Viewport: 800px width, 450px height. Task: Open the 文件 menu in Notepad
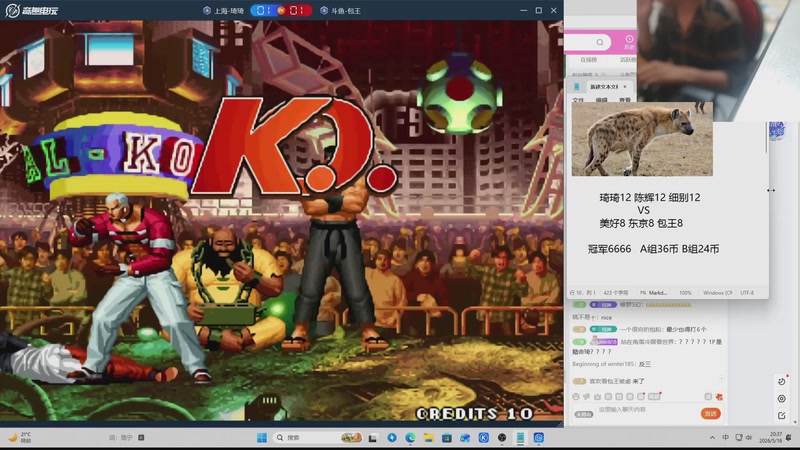(578, 100)
